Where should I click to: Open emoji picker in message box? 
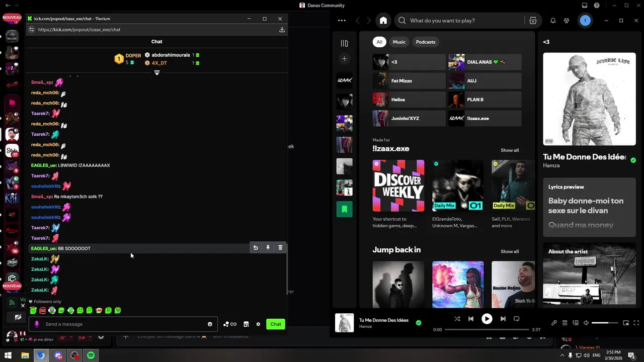[x=210, y=324]
